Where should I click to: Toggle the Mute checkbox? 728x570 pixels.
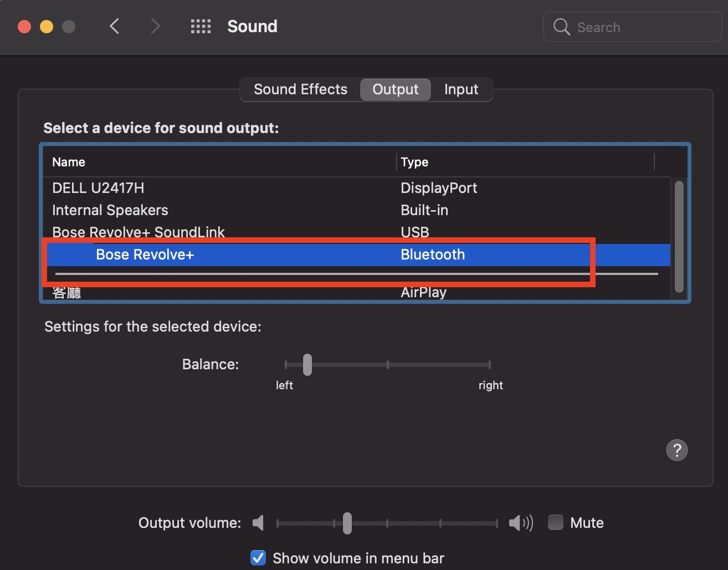tap(555, 522)
